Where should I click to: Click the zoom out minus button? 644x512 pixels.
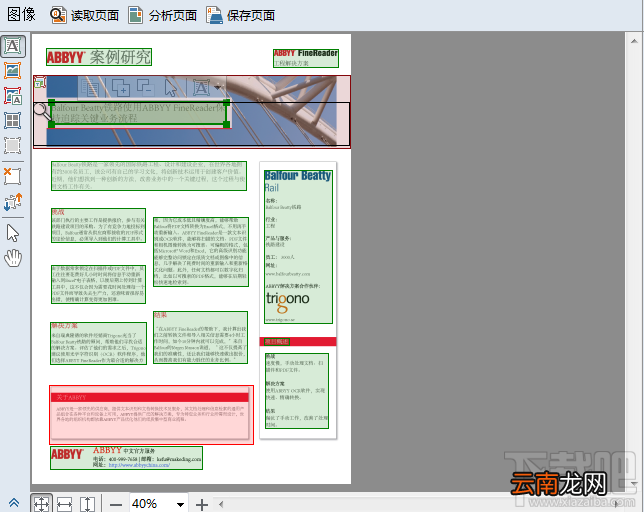pos(116,504)
